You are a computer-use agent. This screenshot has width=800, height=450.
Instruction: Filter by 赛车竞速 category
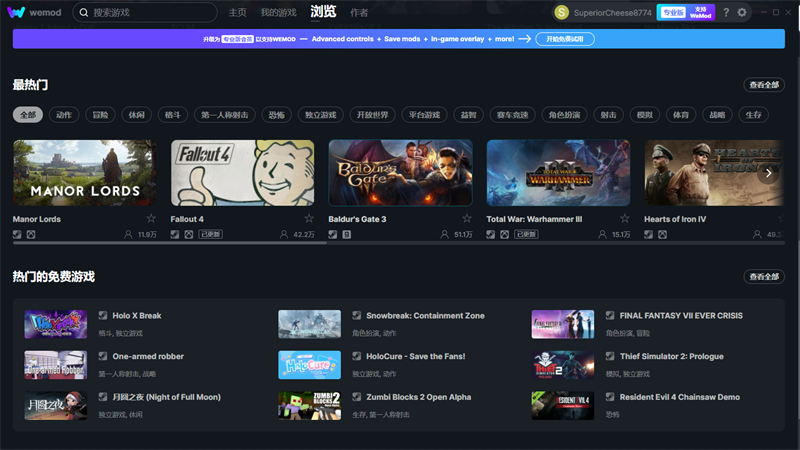513,115
